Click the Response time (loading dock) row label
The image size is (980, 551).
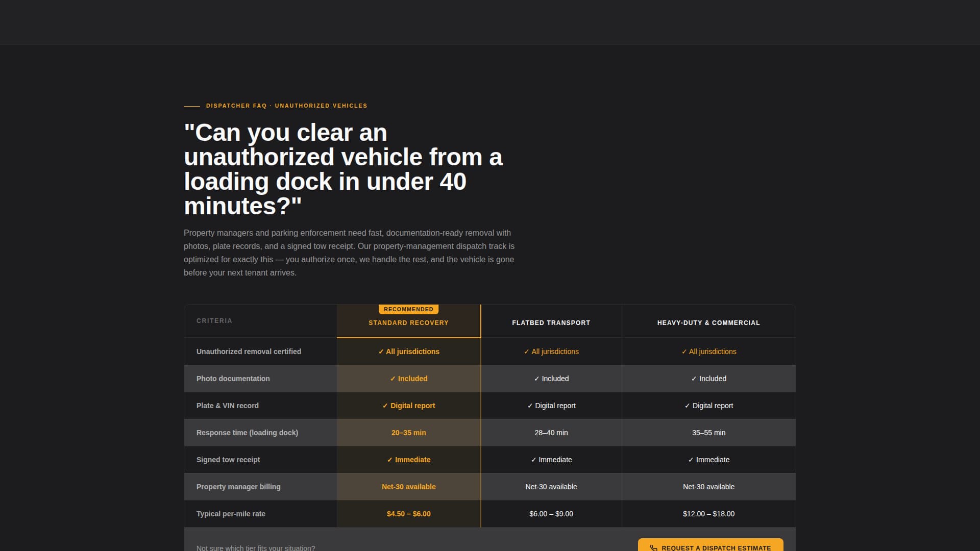pyautogui.click(x=247, y=433)
